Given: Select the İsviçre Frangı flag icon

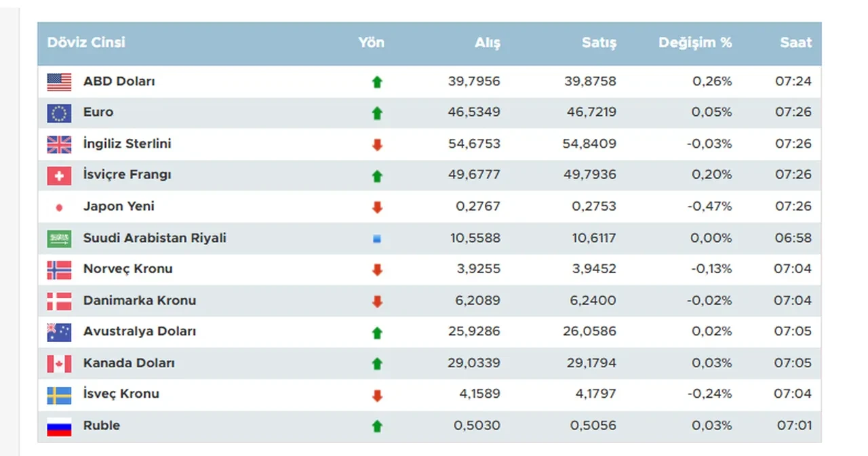Looking at the screenshot, I should click(x=58, y=175).
